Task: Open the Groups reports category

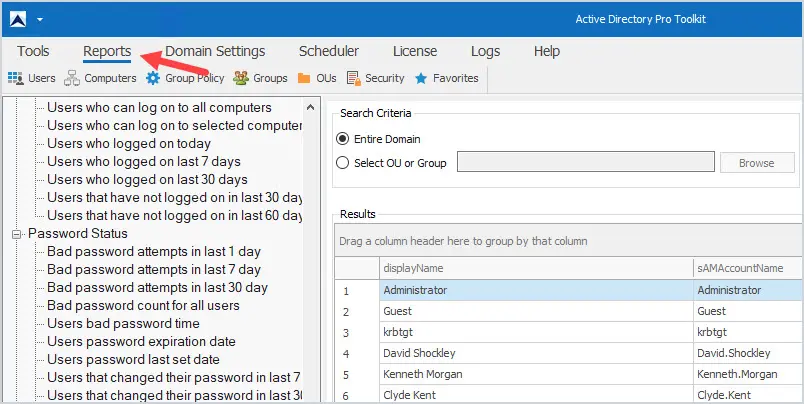Action: 260,78
